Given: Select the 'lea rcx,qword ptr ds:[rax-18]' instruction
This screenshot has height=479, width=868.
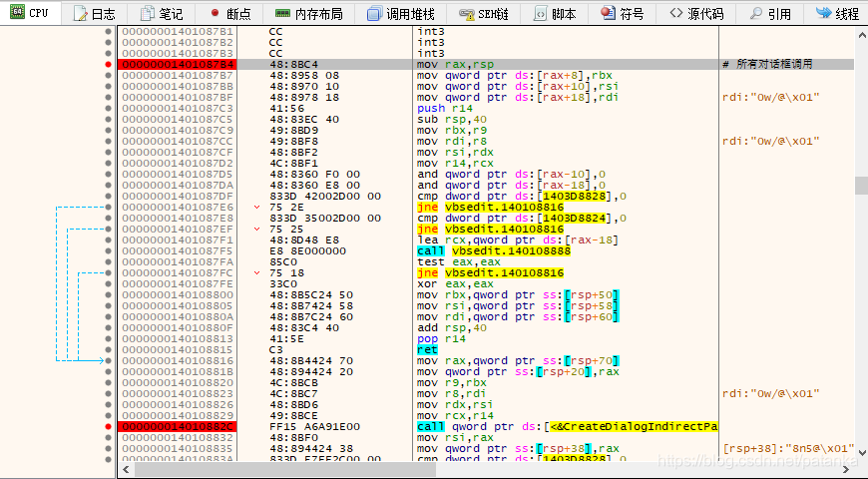Looking at the screenshot, I should click(517, 239).
